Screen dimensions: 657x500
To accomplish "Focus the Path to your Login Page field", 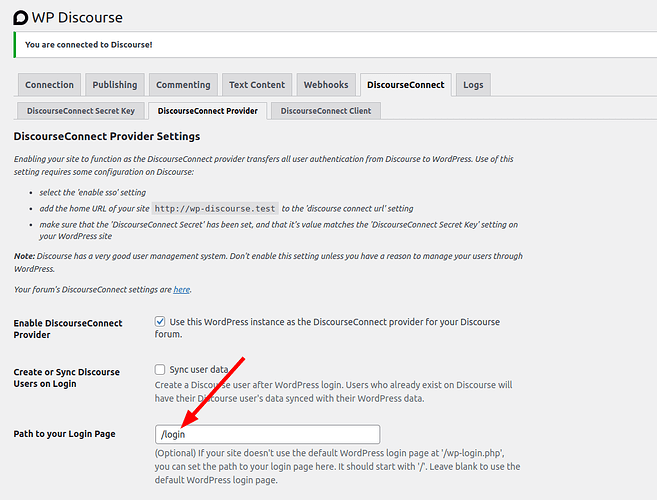I will (267, 434).
